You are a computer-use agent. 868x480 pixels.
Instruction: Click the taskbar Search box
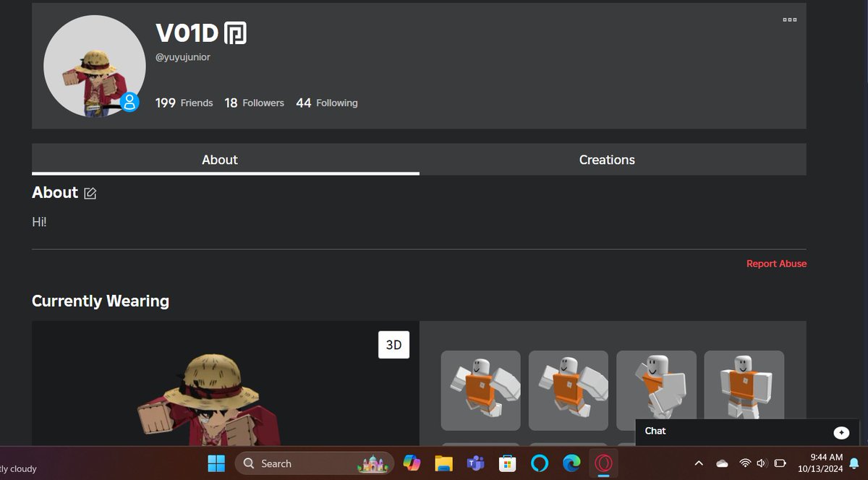314,463
